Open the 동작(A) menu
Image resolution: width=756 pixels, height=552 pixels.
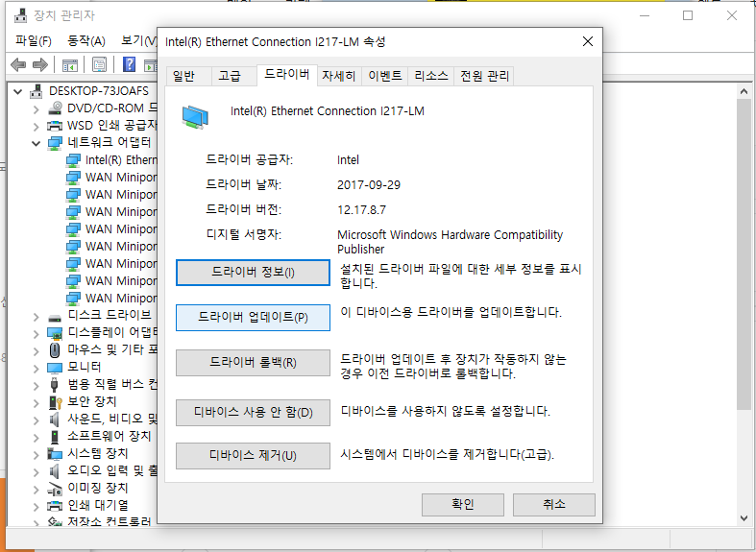(86, 41)
